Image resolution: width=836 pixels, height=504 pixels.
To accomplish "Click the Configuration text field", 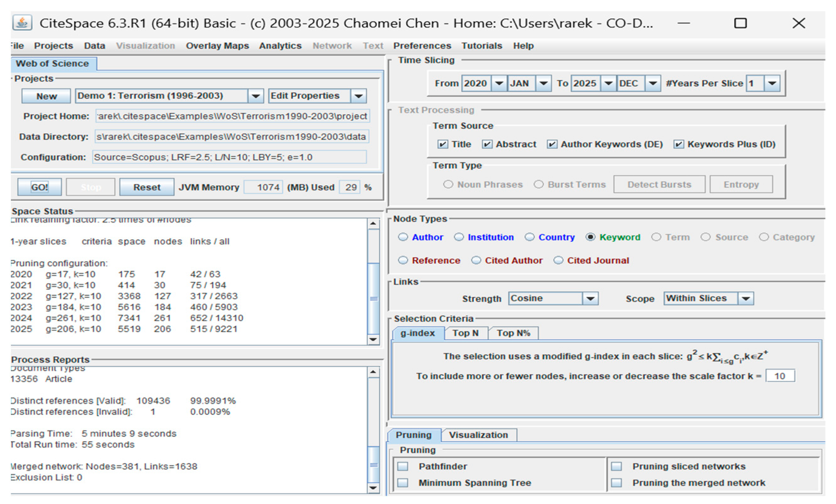I will [229, 157].
